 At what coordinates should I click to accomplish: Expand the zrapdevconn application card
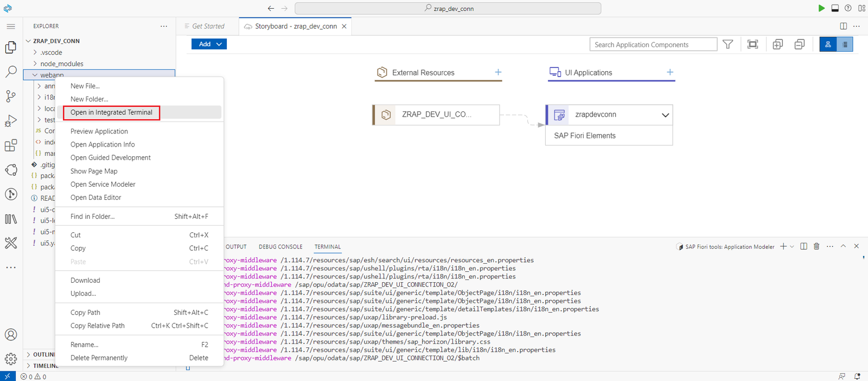coord(665,115)
